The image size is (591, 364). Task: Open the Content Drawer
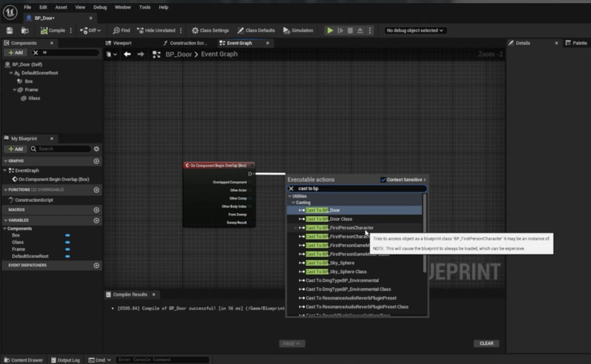pyautogui.click(x=23, y=360)
